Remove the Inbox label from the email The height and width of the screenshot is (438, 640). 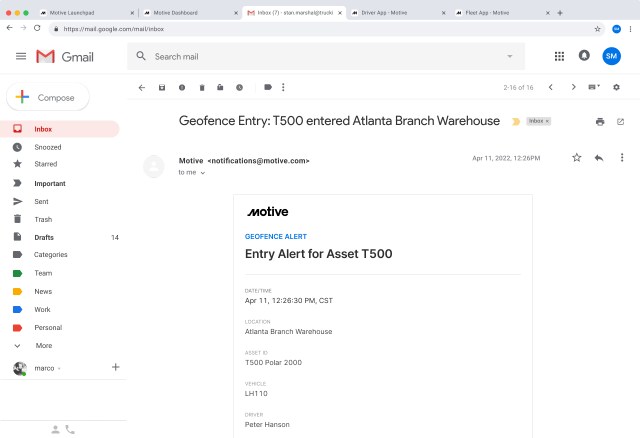point(547,121)
